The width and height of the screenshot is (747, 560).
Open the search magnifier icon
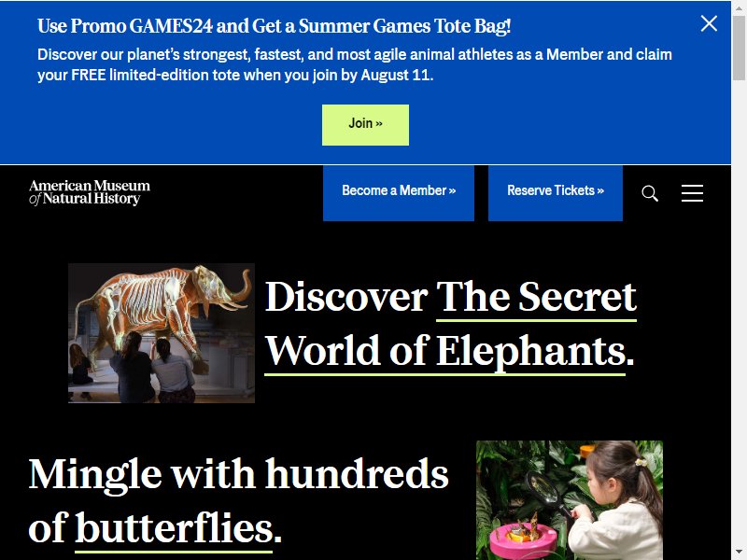tap(650, 193)
